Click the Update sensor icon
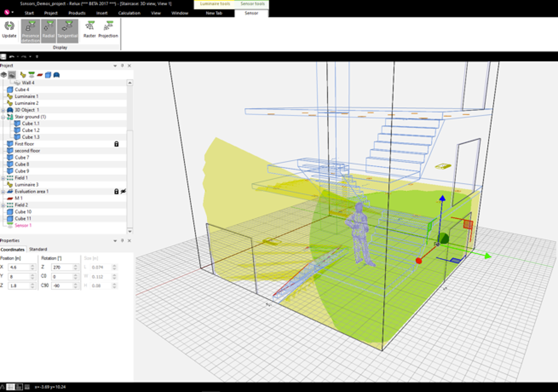 (x=9, y=30)
